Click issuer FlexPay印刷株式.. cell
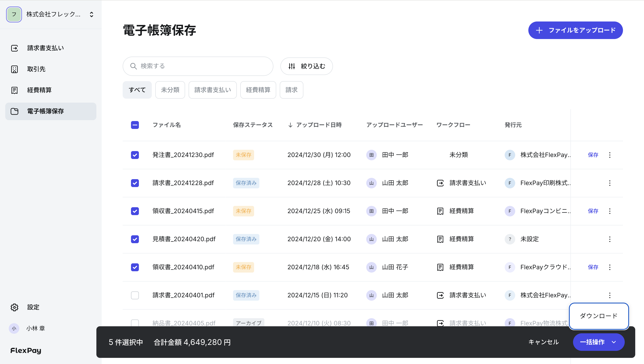 545,183
